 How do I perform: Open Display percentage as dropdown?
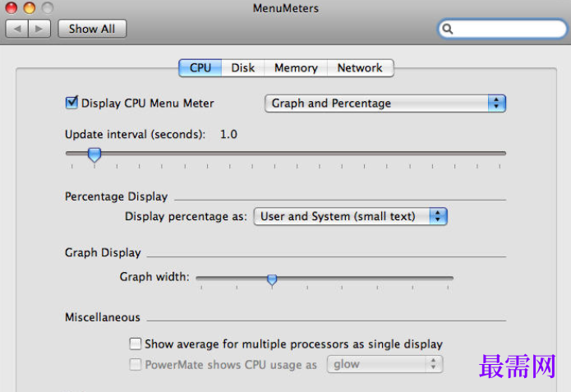(350, 216)
